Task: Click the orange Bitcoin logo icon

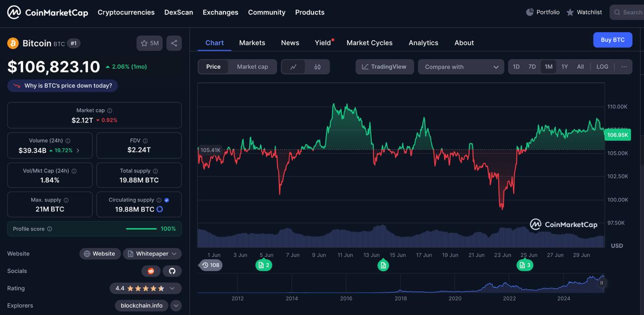Action: 13,43
